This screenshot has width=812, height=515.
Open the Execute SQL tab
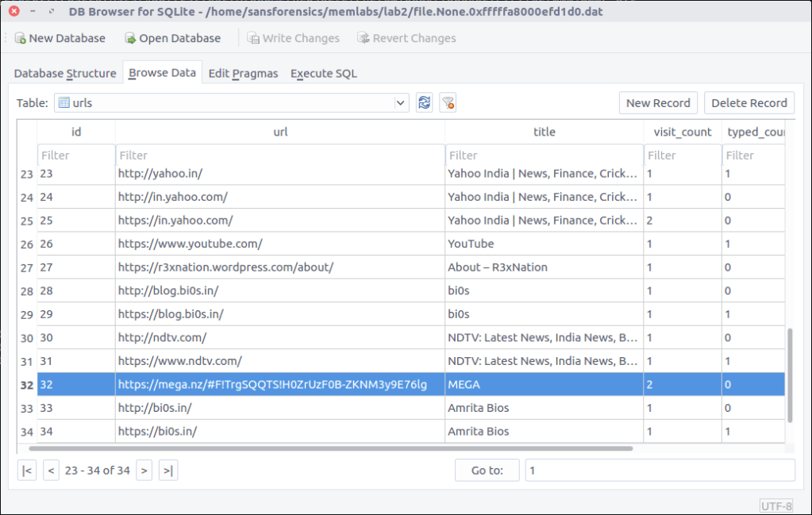coord(323,73)
